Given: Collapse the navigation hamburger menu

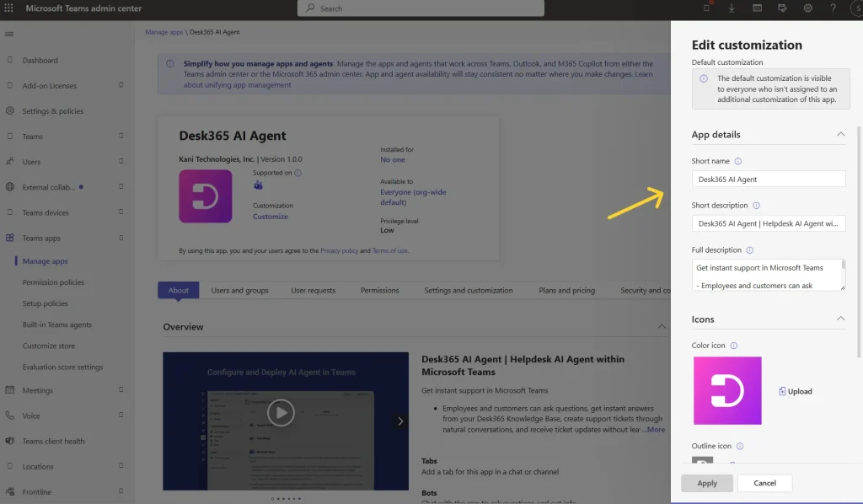Looking at the screenshot, I should 9,34.
